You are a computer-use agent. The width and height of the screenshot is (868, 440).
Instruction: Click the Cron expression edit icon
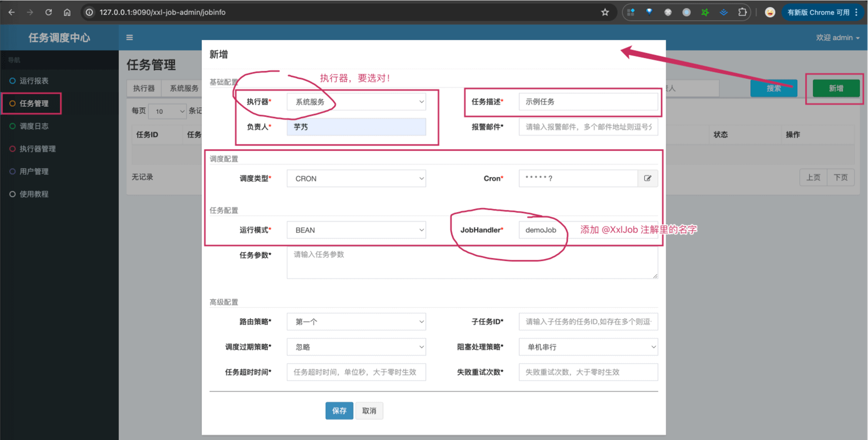point(648,178)
